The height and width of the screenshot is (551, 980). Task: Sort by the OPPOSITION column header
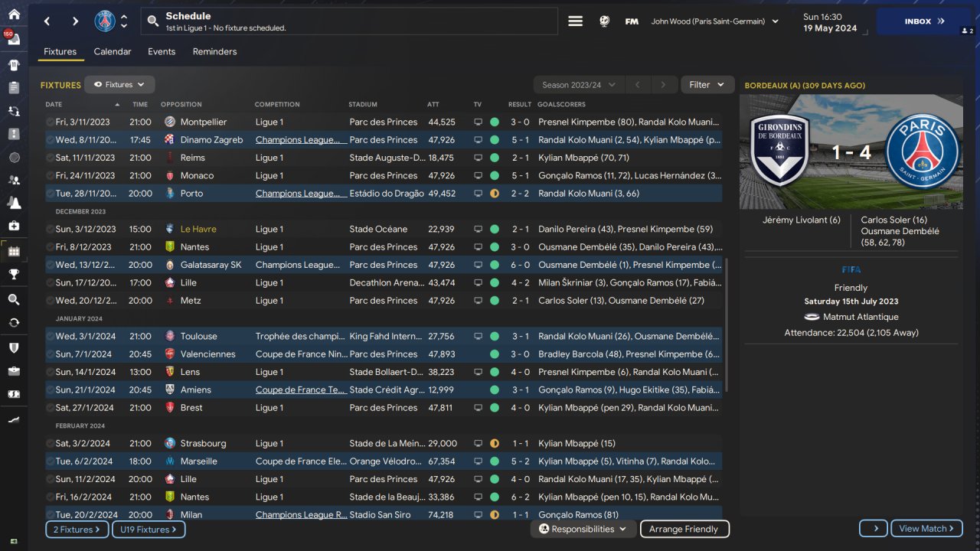pyautogui.click(x=181, y=104)
